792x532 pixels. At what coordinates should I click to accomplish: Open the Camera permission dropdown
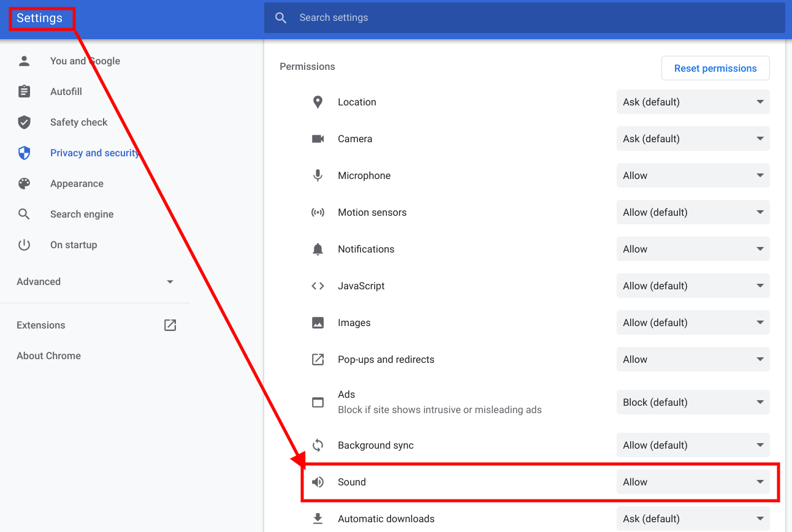[x=693, y=139]
